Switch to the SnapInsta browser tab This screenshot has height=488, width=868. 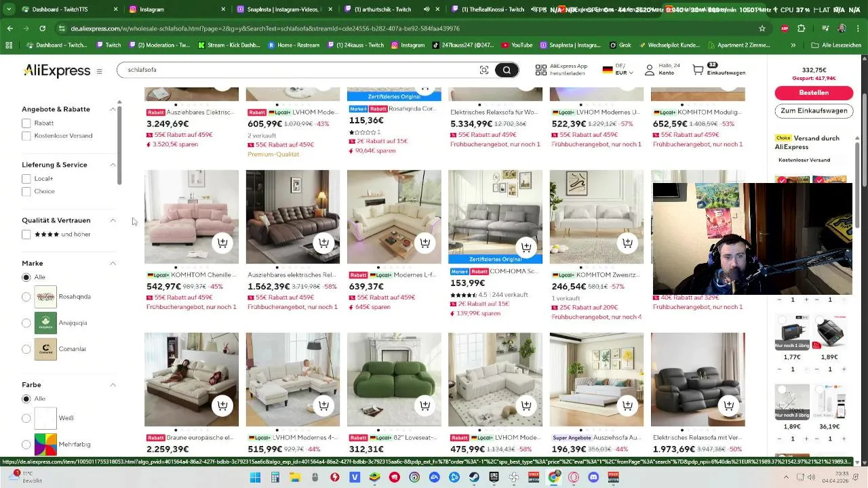point(285,9)
